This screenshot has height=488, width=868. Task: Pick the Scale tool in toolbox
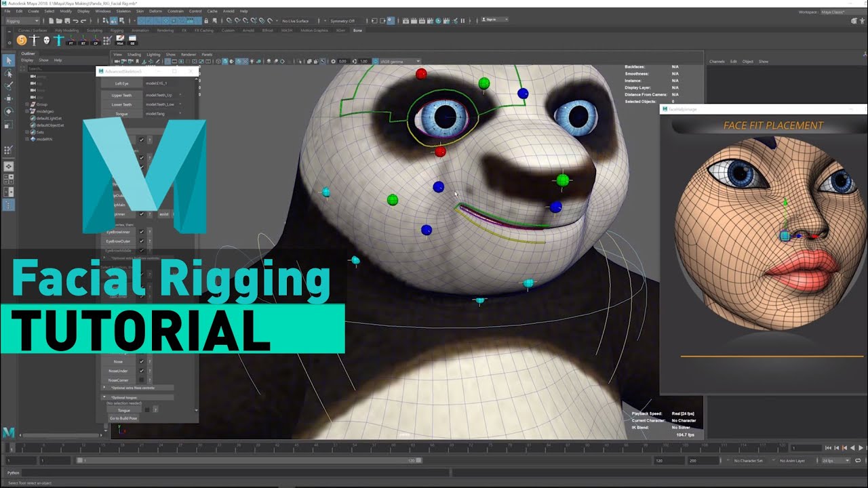click(x=9, y=125)
